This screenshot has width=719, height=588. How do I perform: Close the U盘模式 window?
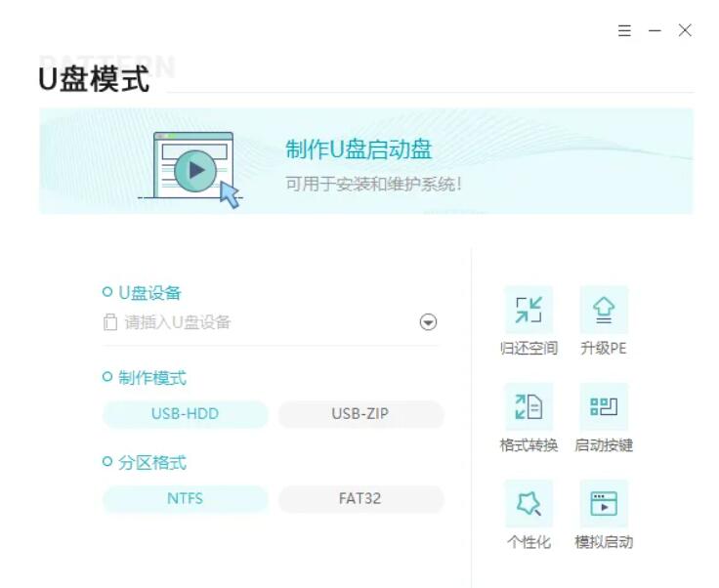(685, 30)
